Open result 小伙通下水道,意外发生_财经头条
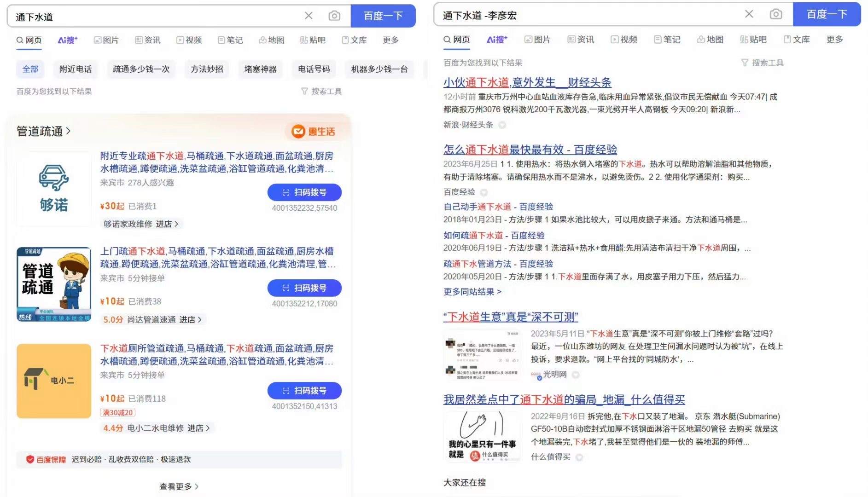The width and height of the screenshot is (868, 497). tap(527, 82)
